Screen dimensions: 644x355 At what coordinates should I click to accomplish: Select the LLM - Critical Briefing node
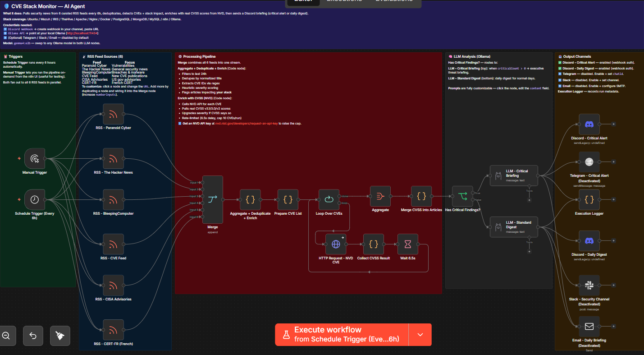click(x=514, y=175)
